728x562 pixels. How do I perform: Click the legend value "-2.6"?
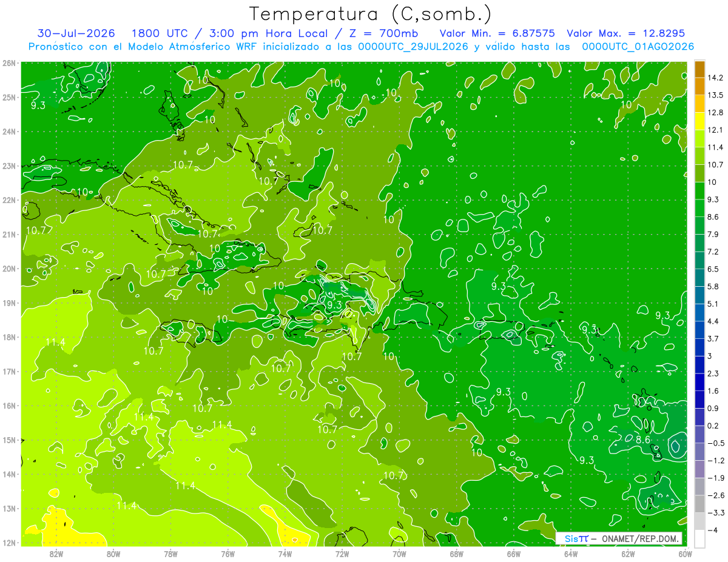715,495
